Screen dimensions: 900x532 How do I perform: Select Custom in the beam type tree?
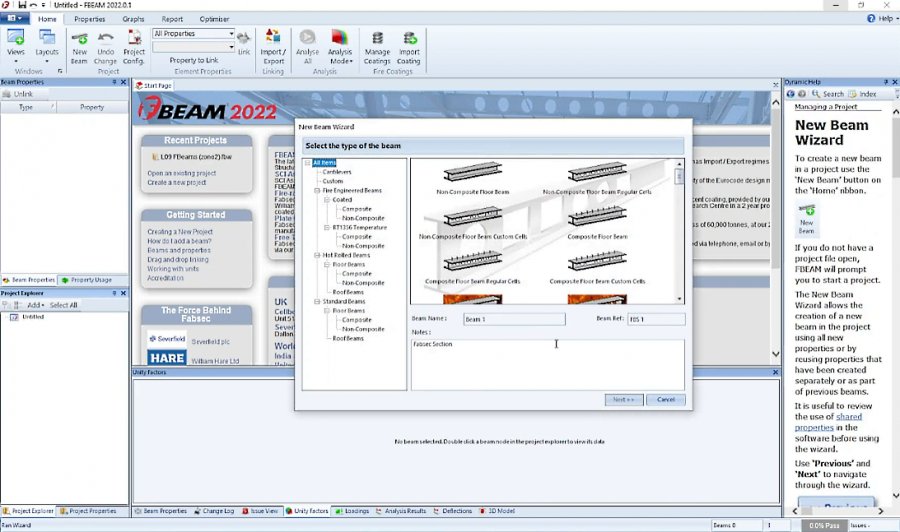pyautogui.click(x=332, y=181)
